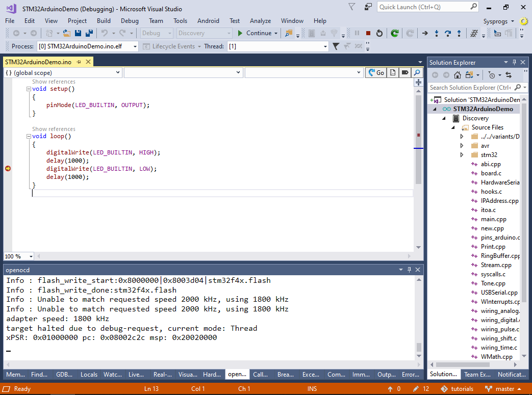Click the thread filter funnel icon

point(336,46)
